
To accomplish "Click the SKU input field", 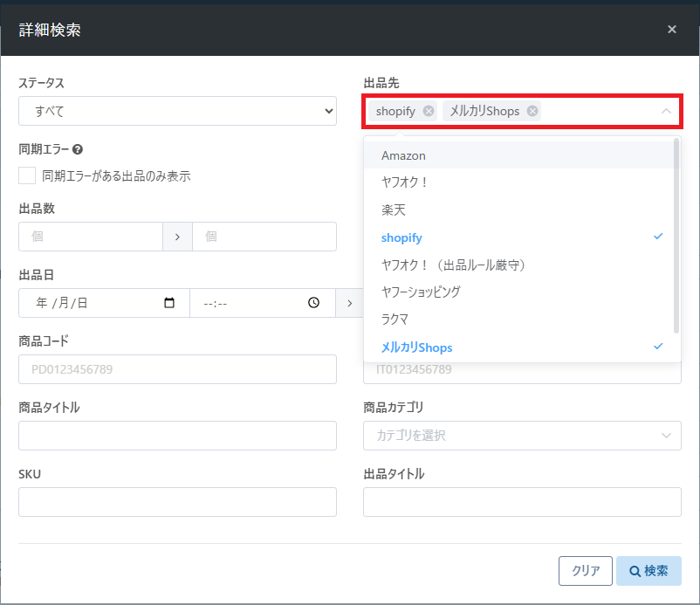I will tap(177, 502).
